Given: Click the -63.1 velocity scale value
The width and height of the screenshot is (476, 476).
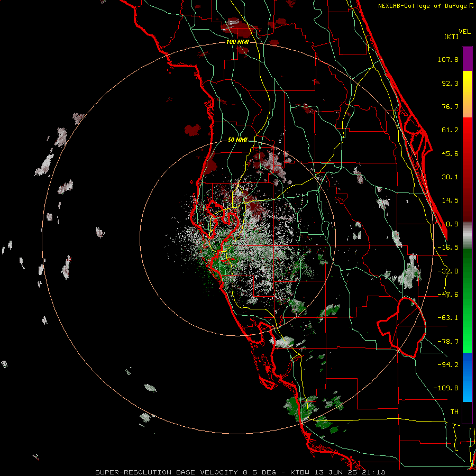Looking at the screenshot, I should pyautogui.click(x=448, y=318).
